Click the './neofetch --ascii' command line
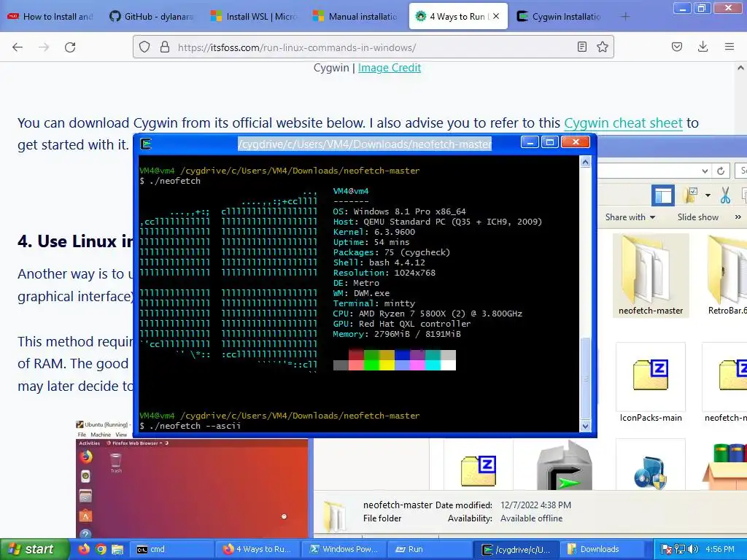This screenshot has width=747, height=560. click(x=190, y=426)
